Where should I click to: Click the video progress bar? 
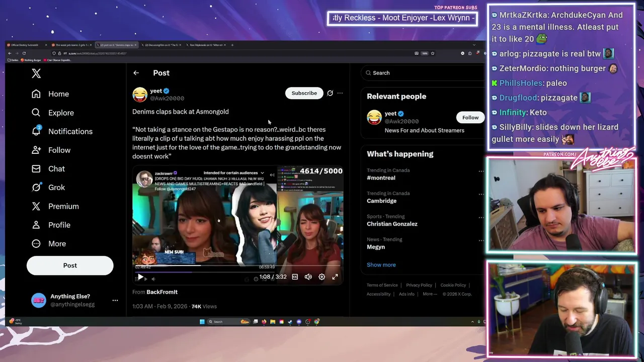tap(237, 266)
